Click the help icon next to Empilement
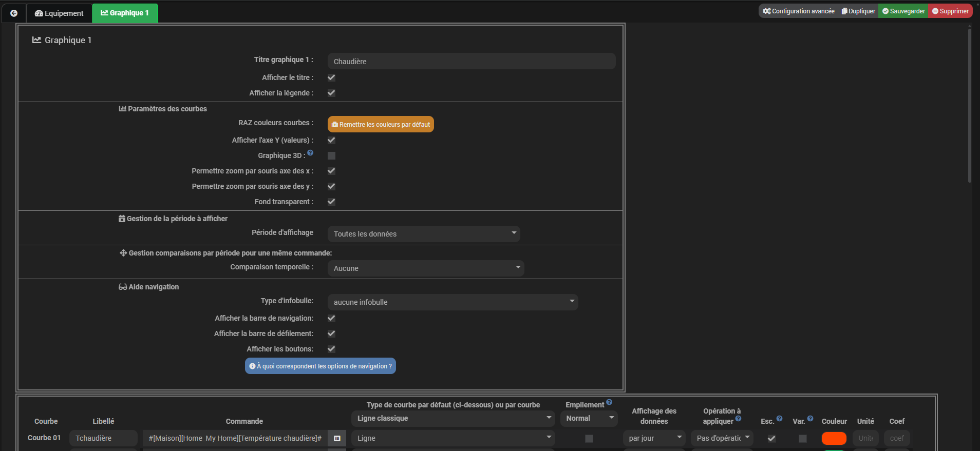The height and width of the screenshot is (451, 980). [x=609, y=402]
